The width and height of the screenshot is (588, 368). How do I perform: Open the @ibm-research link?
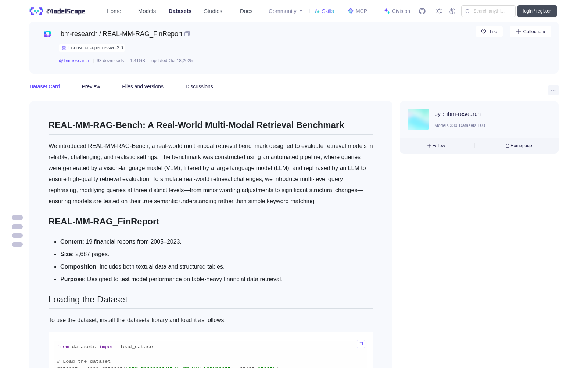tap(74, 61)
